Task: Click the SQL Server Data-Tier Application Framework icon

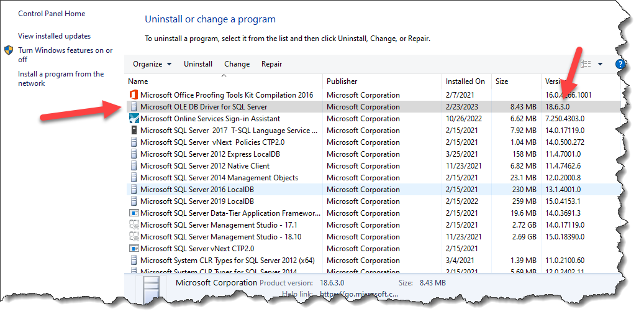Action: click(x=133, y=213)
